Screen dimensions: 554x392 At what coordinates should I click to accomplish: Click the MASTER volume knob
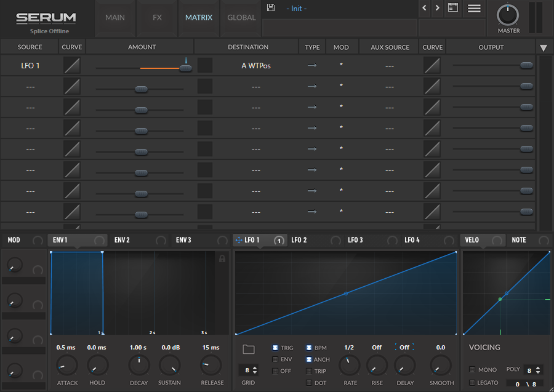(508, 15)
